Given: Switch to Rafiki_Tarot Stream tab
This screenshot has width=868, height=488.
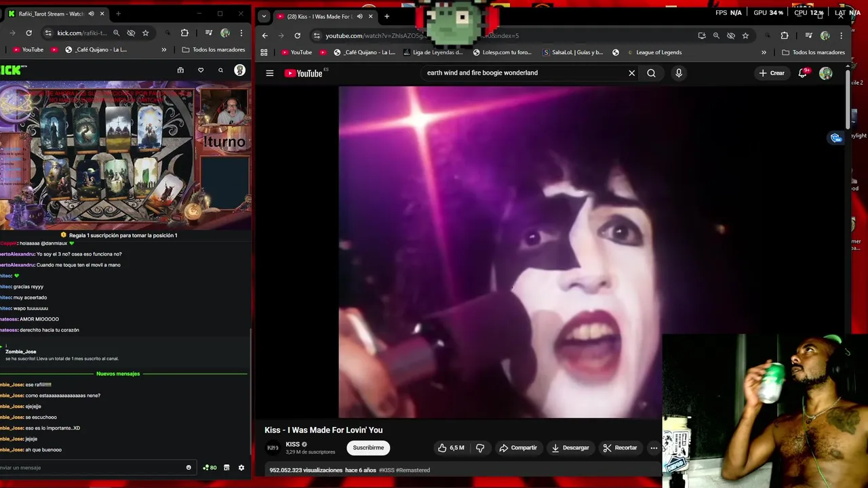Looking at the screenshot, I should tap(57, 14).
